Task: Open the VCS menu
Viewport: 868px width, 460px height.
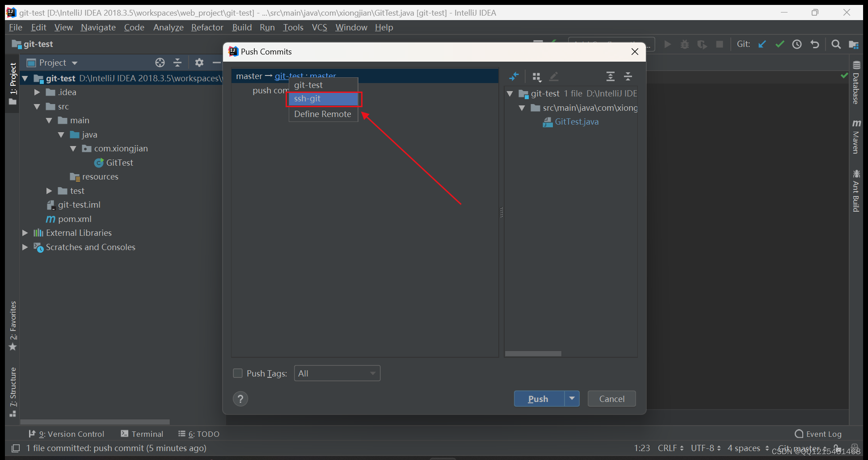Action: pos(320,28)
